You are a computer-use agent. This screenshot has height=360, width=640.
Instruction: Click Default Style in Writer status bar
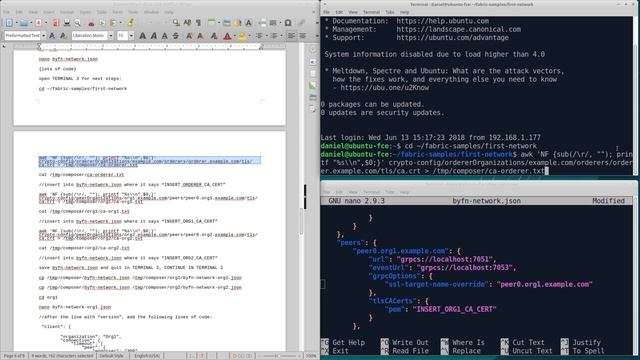pyautogui.click(x=111, y=356)
